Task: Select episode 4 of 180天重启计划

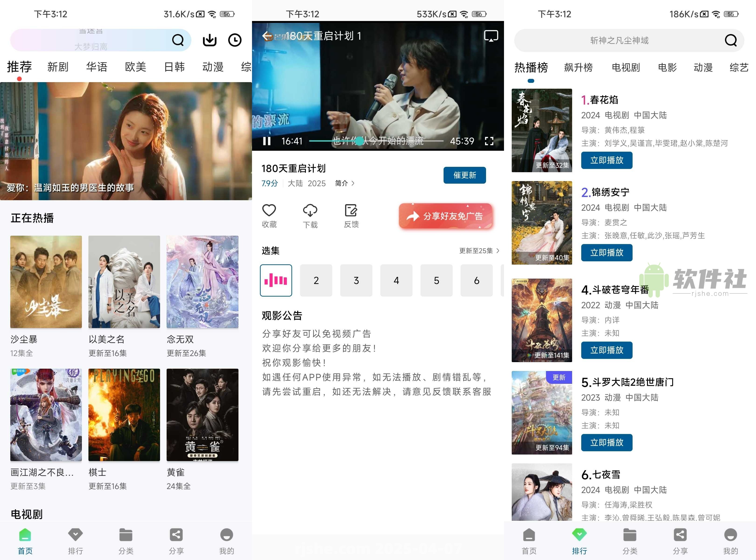Action: pos(396,280)
